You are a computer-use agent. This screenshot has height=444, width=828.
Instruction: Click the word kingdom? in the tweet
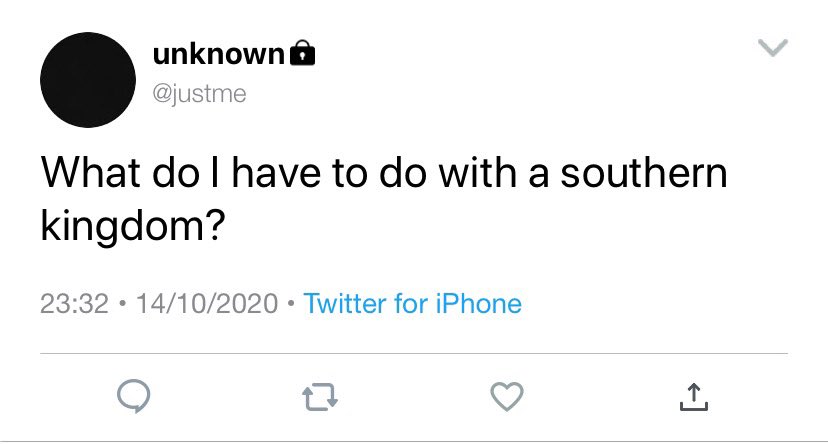pyautogui.click(x=133, y=225)
